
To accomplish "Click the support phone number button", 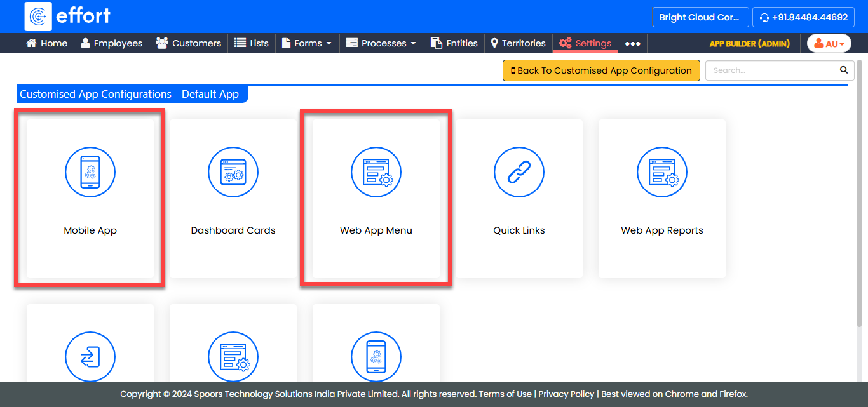I will [803, 17].
